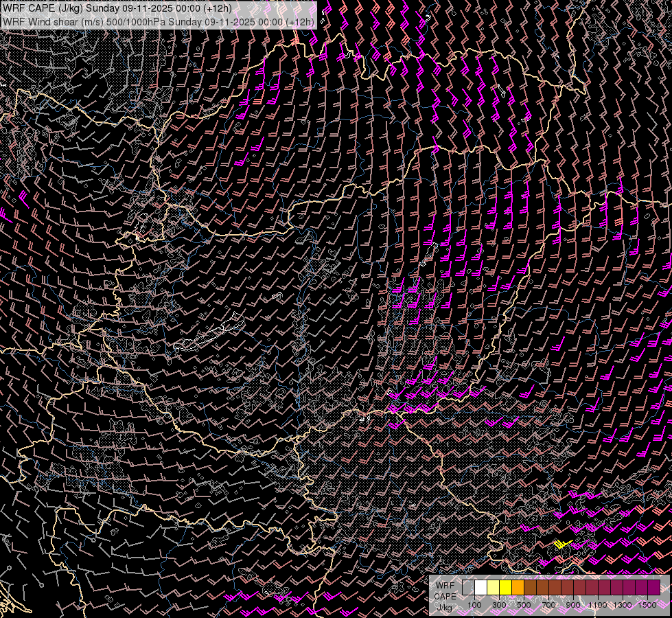Click the legend label 100
The width and height of the screenshot is (672, 618).
point(474,605)
